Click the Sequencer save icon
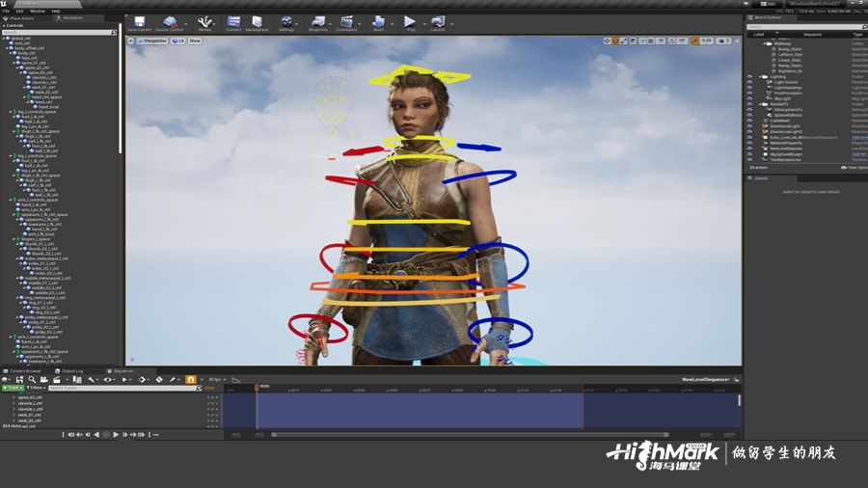 (19, 380)
